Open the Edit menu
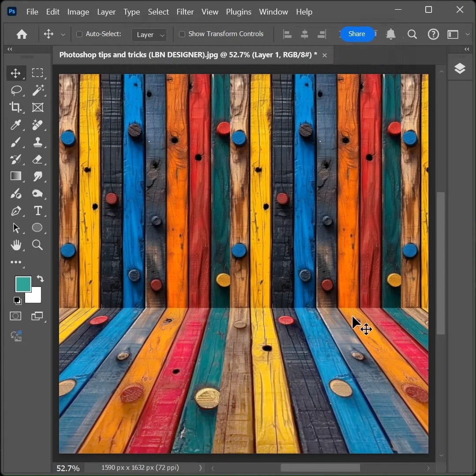The image size is (476, 476). click(x=53, y=12)
